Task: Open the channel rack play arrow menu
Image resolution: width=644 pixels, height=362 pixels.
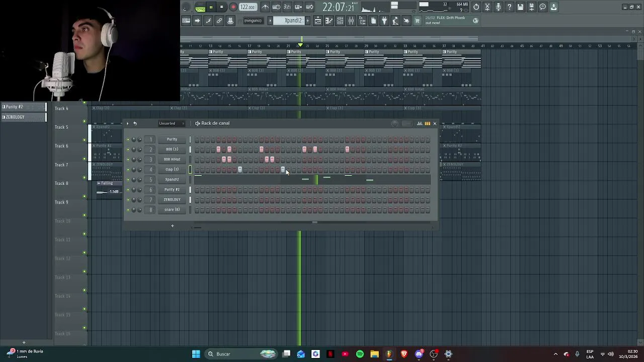Action: click(x=127, y=123)
